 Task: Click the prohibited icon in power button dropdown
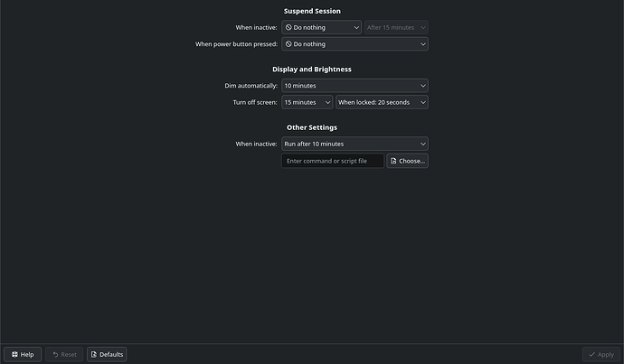288,43
